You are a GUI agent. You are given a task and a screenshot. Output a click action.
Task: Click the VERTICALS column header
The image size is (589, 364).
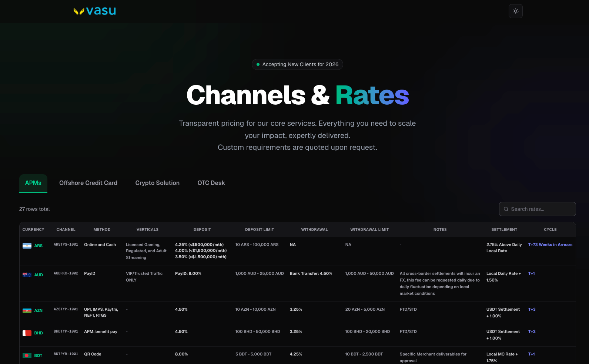(147, 230)
